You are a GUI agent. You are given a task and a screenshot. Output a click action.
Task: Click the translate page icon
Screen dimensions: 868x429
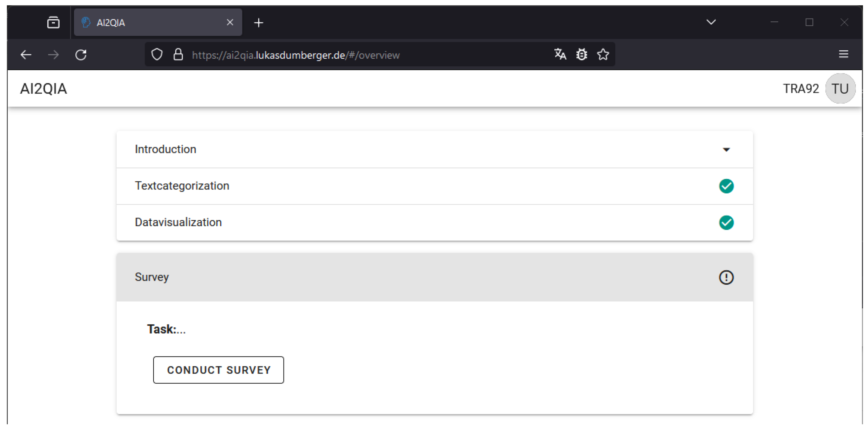560,54
